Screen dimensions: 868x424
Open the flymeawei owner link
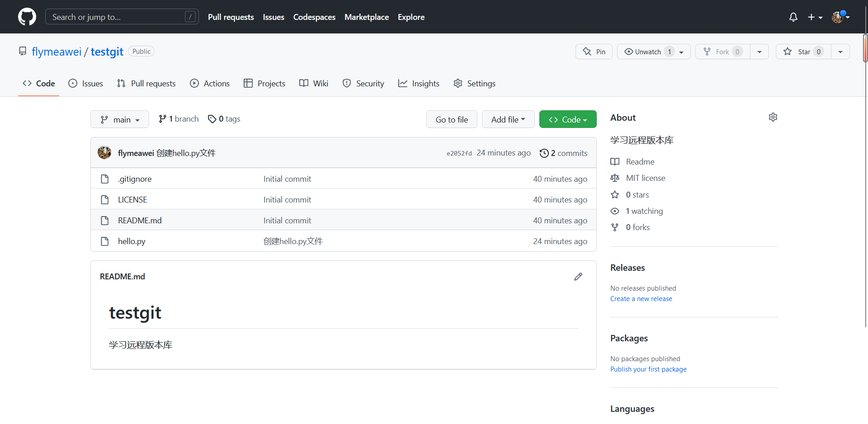[x=57, y=52]
